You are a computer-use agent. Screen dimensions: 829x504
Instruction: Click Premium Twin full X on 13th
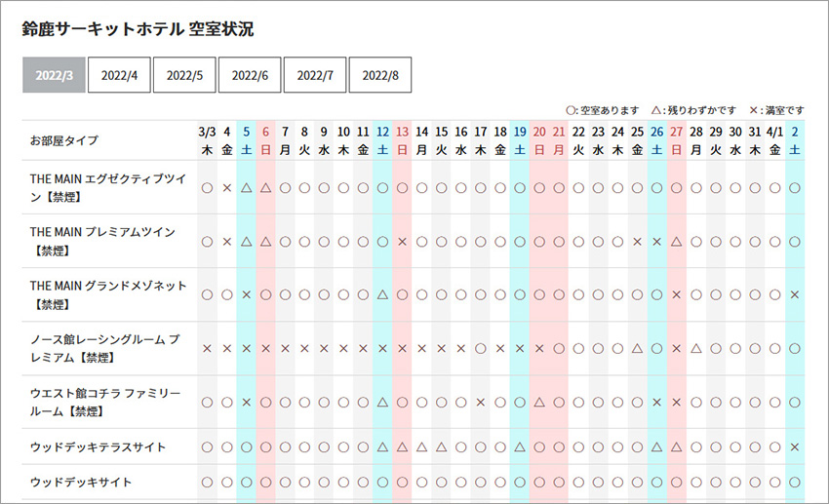pyautogui.click(x=402, y=241)
